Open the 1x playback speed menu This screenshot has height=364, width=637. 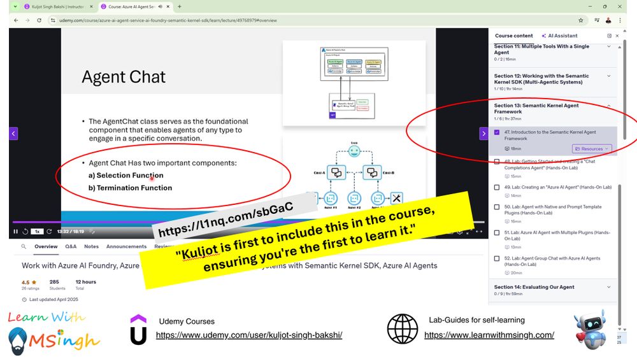click(37, 231)
